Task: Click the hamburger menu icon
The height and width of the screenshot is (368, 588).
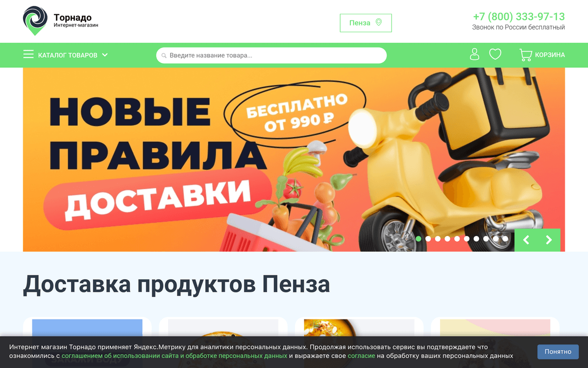Action: pos(28,54)
